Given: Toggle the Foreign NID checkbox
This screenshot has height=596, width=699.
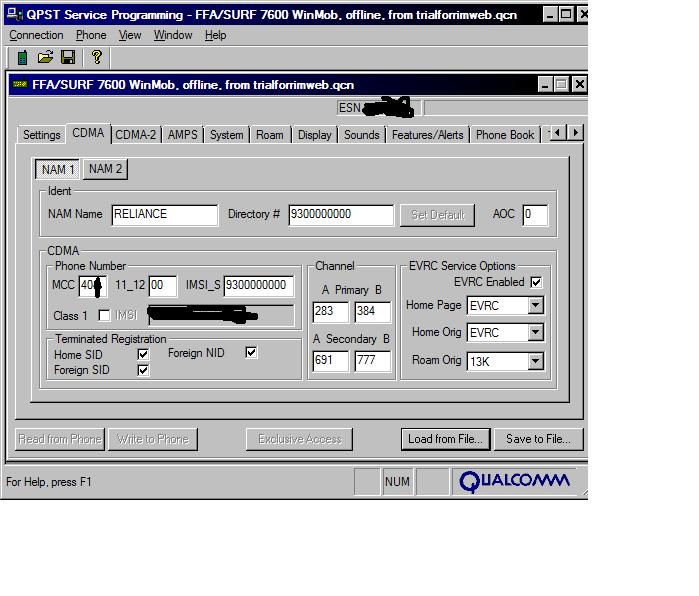Looking at the screenshot, I should [251, 353].
